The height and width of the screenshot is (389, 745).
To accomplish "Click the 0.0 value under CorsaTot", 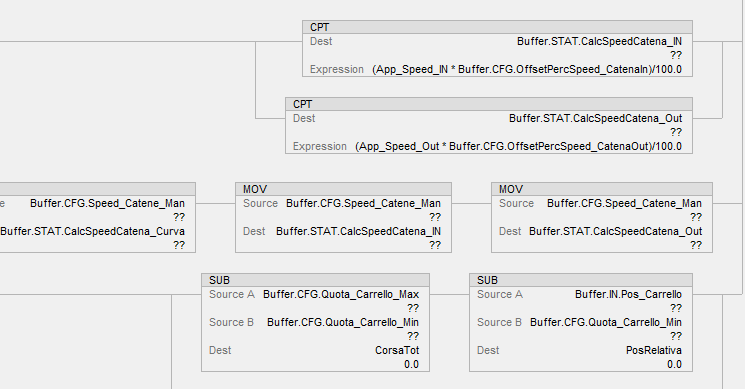I will tap(411, 364).
